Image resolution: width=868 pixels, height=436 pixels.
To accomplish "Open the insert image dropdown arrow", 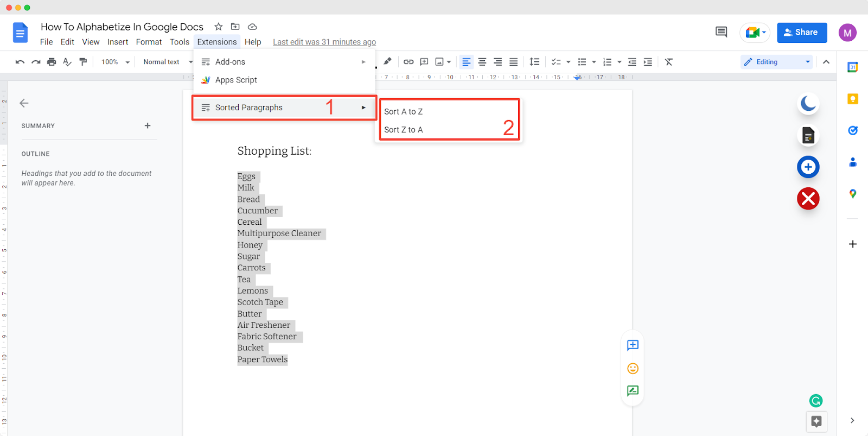I will 449,62.
